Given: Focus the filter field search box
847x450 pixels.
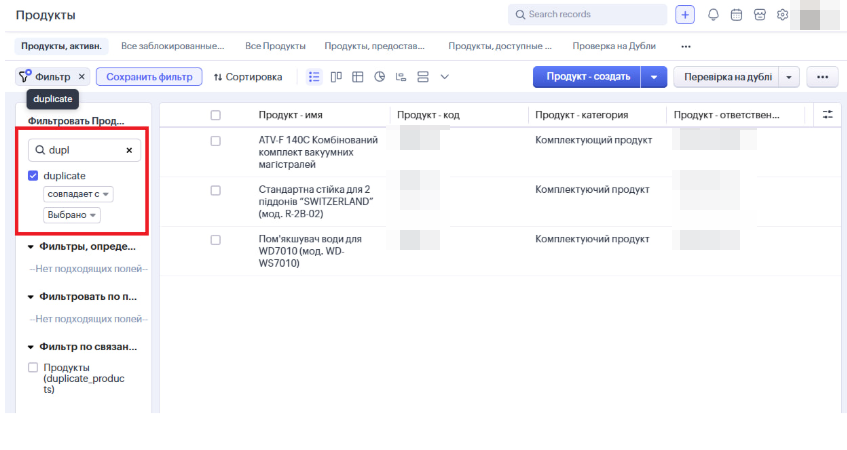Looking at the screenshot, I should coord(84,150).
